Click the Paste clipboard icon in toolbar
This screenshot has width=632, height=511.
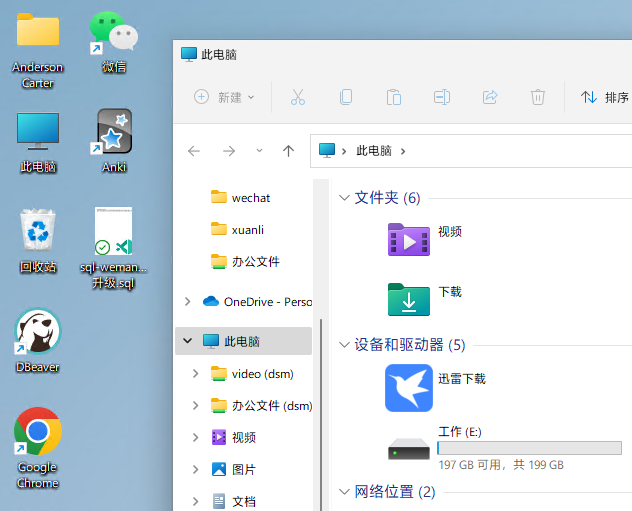coord(394,97)
